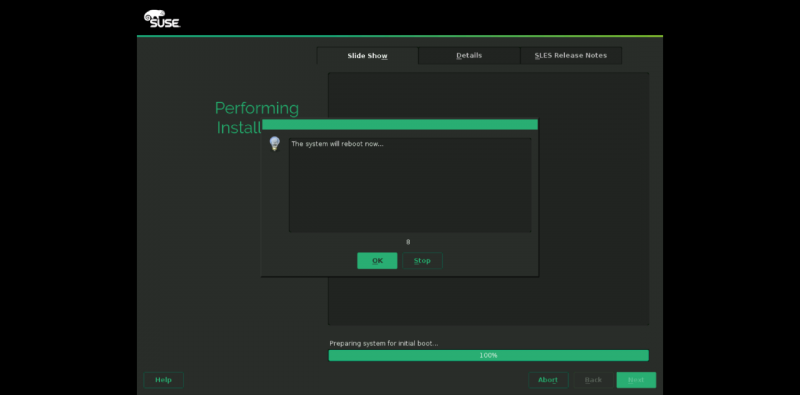Switch to the Slide Show tab
This screenshot has width=800, height=395.
(x=367, y=56)
